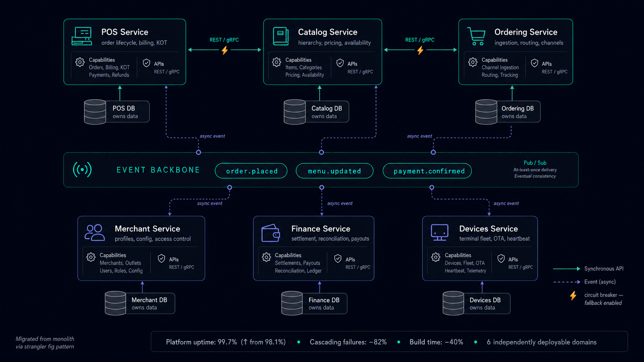Click the POS Service APIs shield icon
This screenshot has height=362, width=644.
click(x=146, y=63)
